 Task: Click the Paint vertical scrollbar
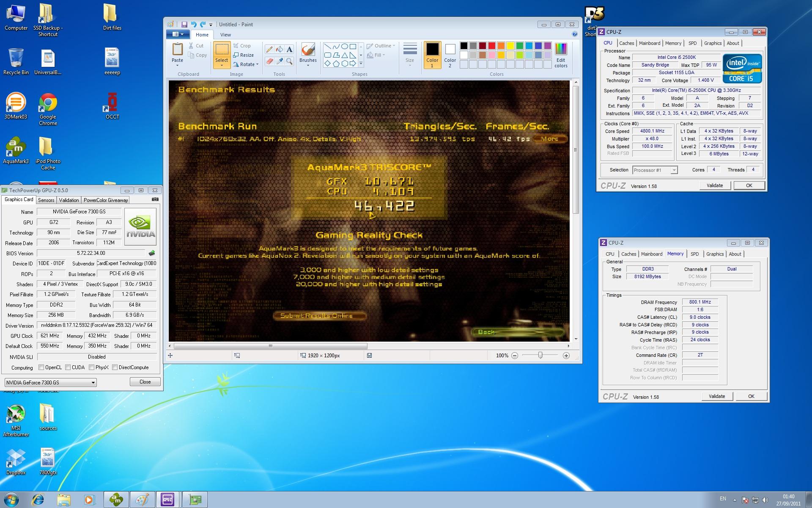coord(576,150)
